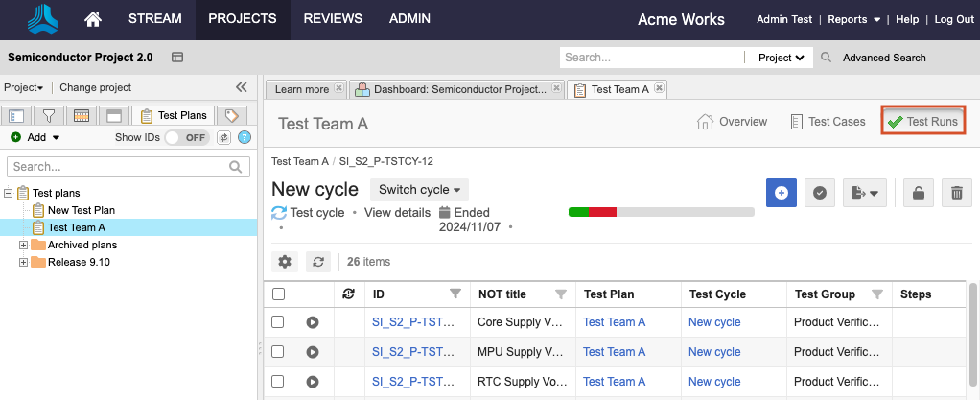Close the Test Team A tab

point(659,88)
